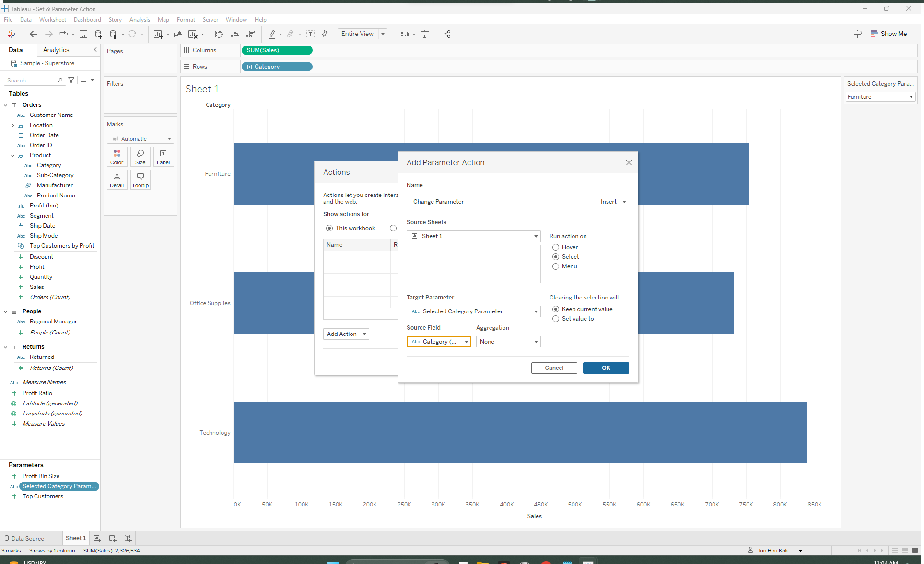The width and height of the screenshot is (924, 564).
Task: Open the Source Field Category dropdown
Action: pos(439,342)
